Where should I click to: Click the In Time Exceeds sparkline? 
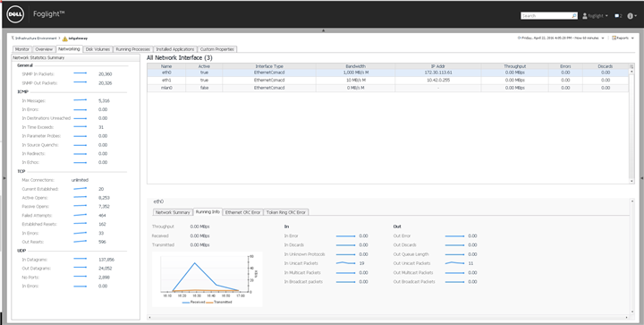[80, 127]
